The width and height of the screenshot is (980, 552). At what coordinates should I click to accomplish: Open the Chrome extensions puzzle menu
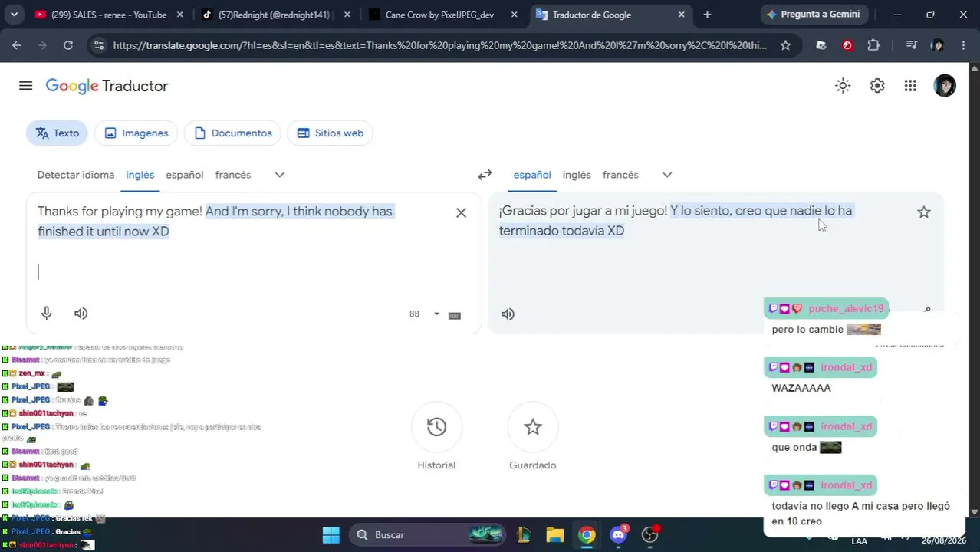point(873,45)
